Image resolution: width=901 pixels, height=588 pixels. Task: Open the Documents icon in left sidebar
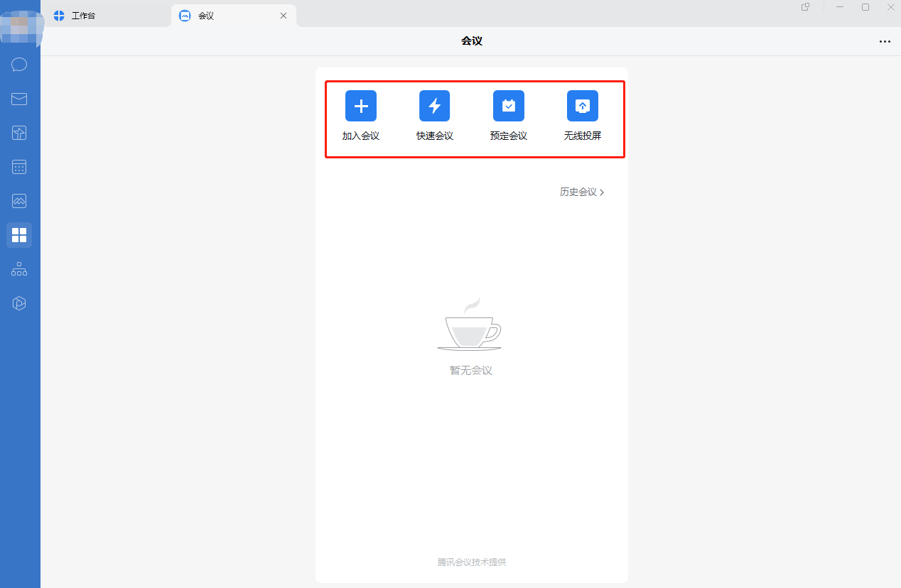[x=19, y=133]
